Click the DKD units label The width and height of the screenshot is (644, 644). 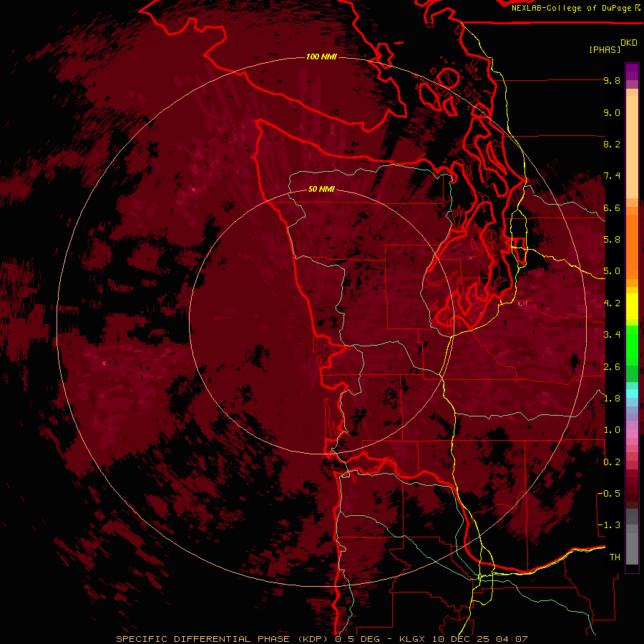click(629, 43)
